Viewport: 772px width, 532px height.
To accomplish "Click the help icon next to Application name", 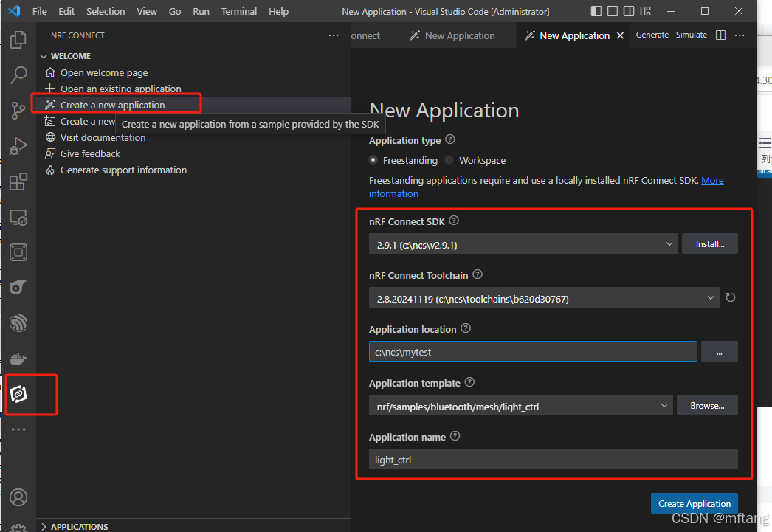I will coord(455,436).
